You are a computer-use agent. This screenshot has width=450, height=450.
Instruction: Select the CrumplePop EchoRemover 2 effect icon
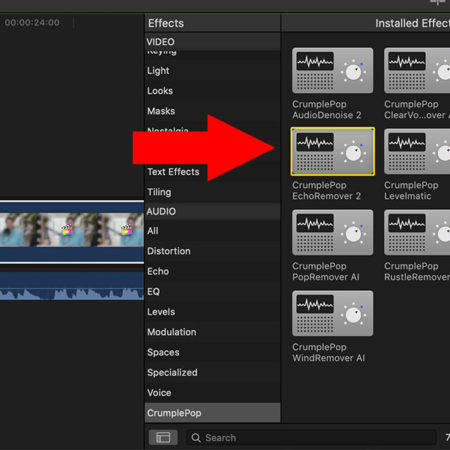tap(332, 151)
